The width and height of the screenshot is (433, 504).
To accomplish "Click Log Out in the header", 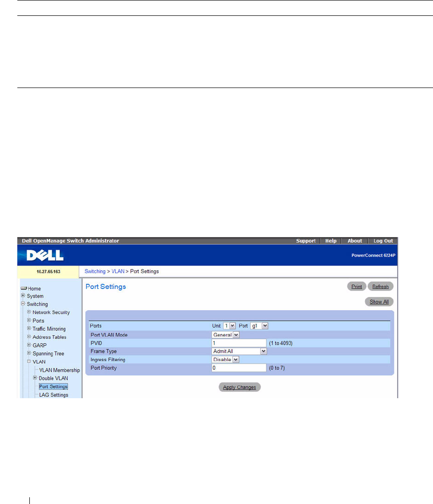I will click(x=383, y=241).
